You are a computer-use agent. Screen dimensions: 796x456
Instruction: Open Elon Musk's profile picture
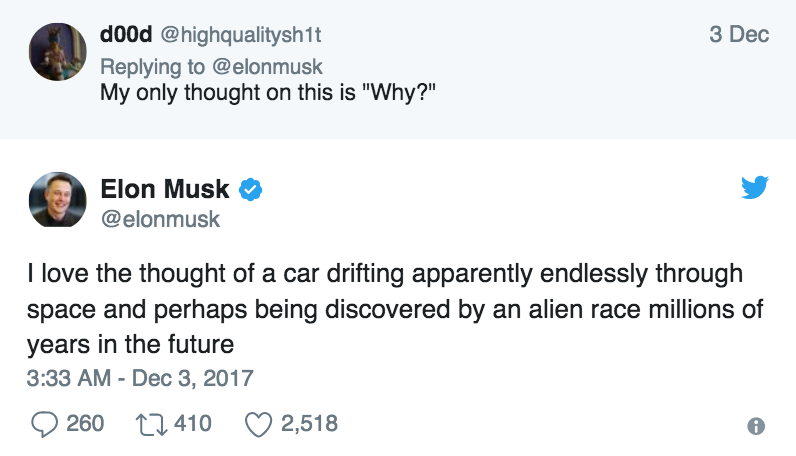click(x=56, y=200)
